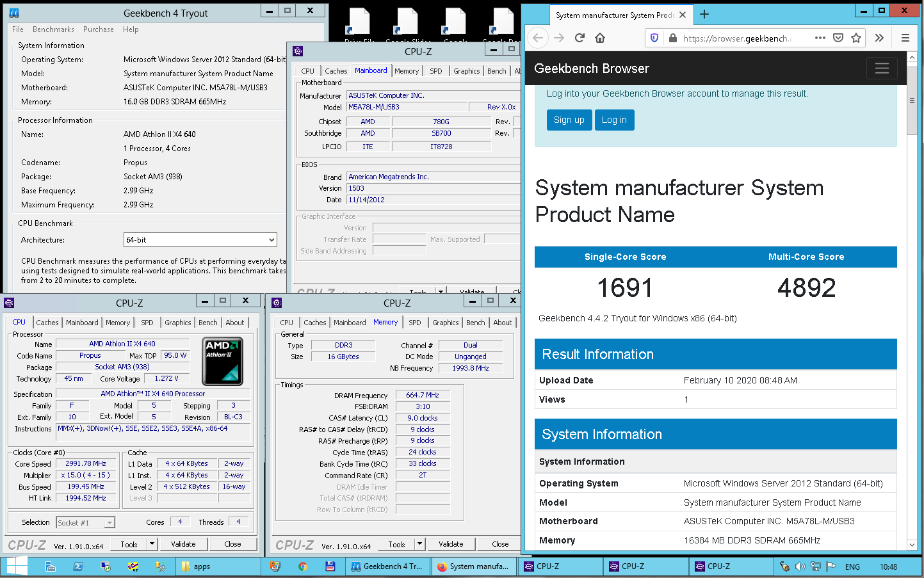This screenshot has width=924, height=578.
Task: Open Bench tab in CPU window
Action: click(208, 323)
